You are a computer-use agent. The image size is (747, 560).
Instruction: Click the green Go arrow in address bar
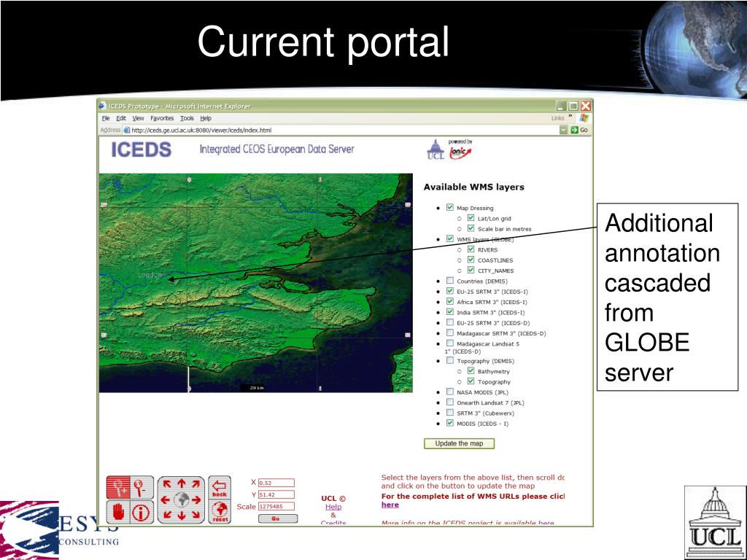pyautogui.click(x=575, y=130)
